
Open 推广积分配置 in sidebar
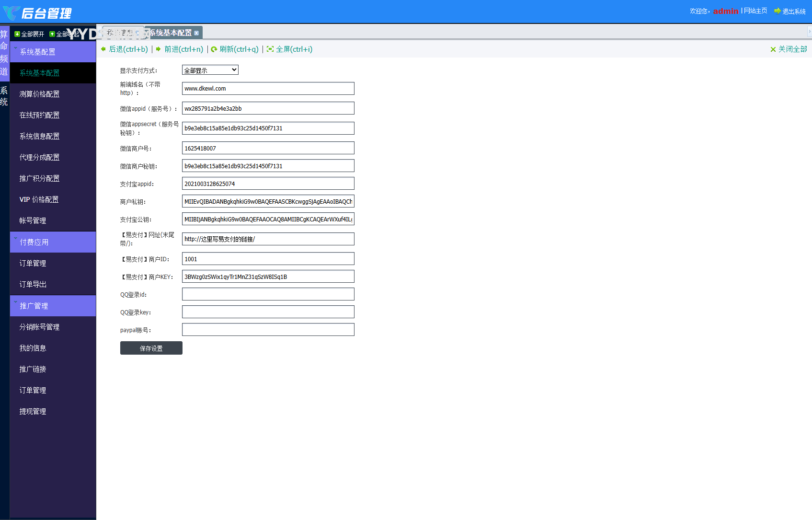53,178
